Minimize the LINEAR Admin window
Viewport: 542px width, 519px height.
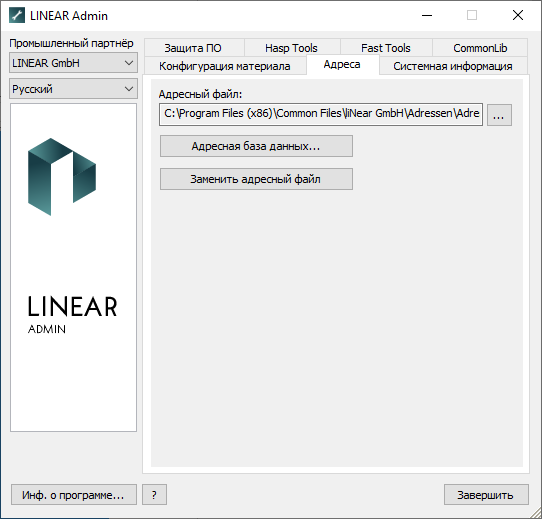[x=427, y=16]
